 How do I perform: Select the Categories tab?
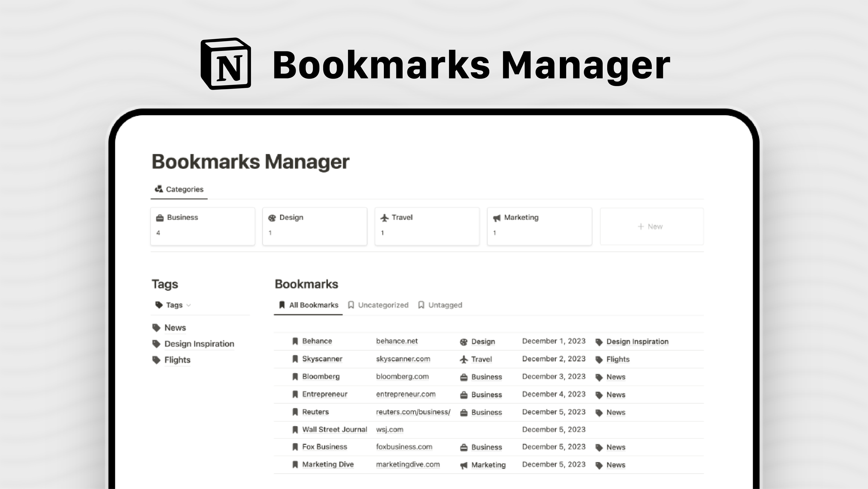[179, 189]
